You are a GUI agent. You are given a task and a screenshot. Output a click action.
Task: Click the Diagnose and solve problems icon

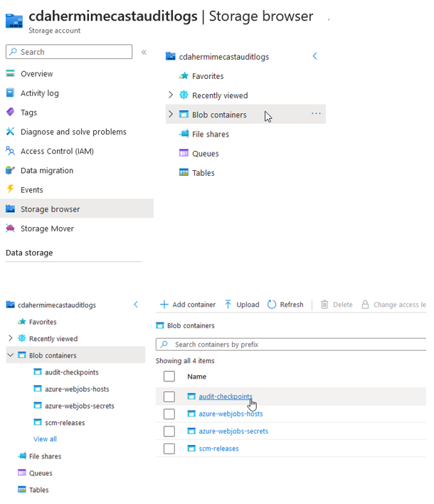click(10, 132)
